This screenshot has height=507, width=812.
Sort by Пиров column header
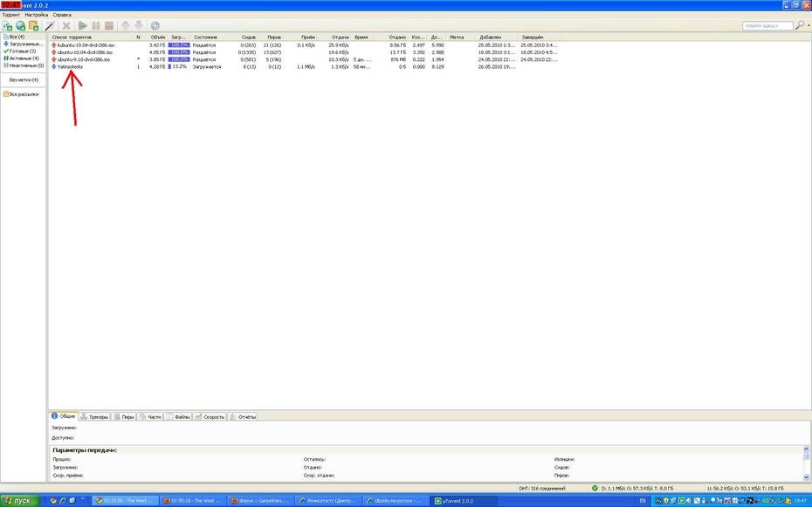[x=271, y=38]
